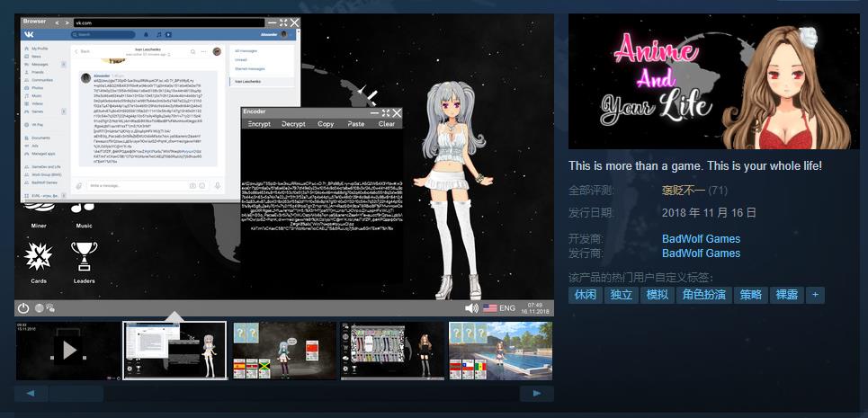868x418 pixels.
Task: Click the speaker volume icon on game taskbar
Action: pyautogui.click(x=471, y=308)
